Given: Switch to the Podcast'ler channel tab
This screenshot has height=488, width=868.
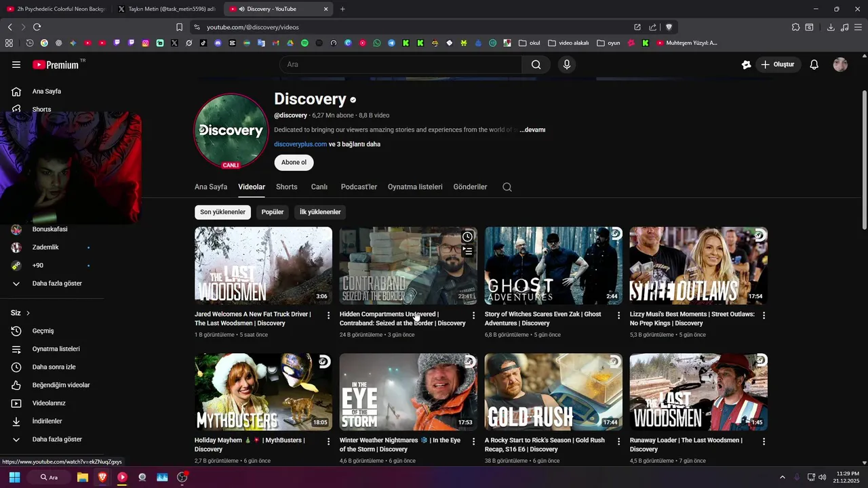Looking at the screenshot, I should pyautogui.click(x=359, y=187).
